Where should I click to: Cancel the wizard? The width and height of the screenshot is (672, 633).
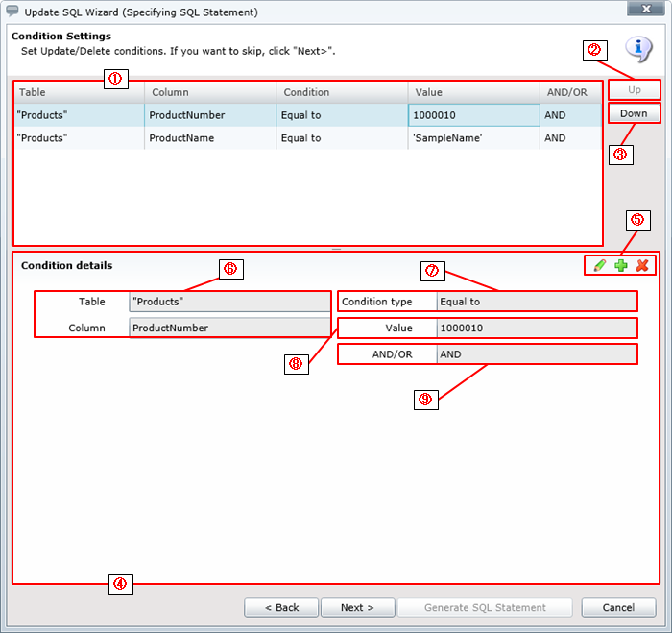point(619,607)
